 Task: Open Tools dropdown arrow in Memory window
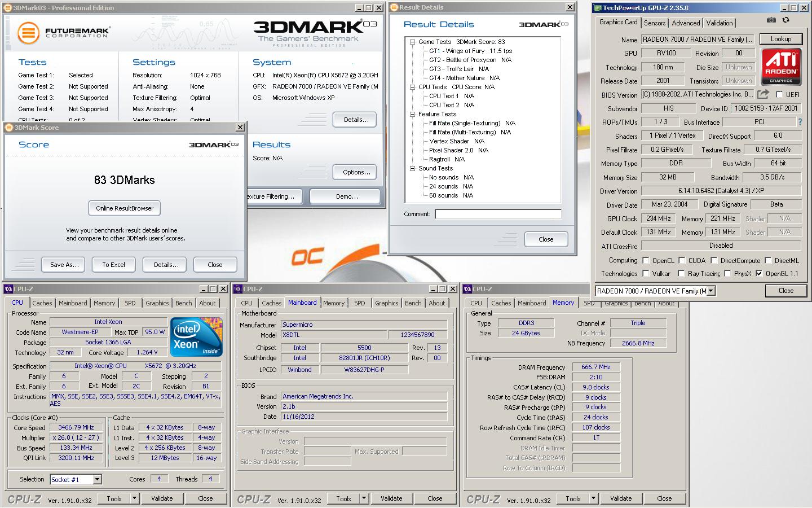click(593, 498)
